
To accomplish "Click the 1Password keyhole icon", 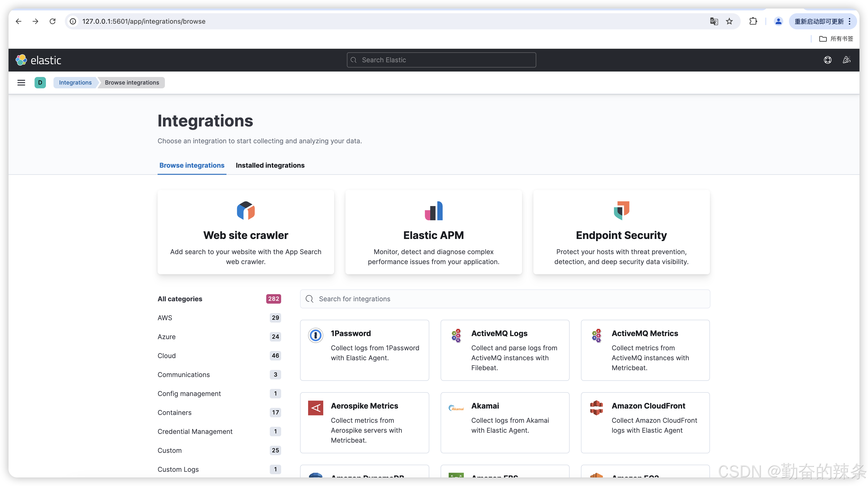I will click(x=315, y=335).
